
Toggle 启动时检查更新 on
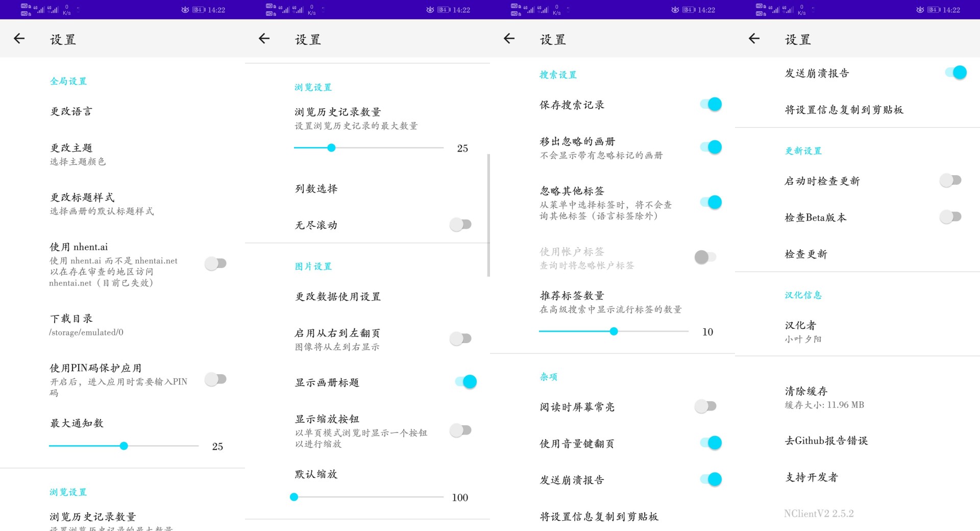tap(950, 181)
